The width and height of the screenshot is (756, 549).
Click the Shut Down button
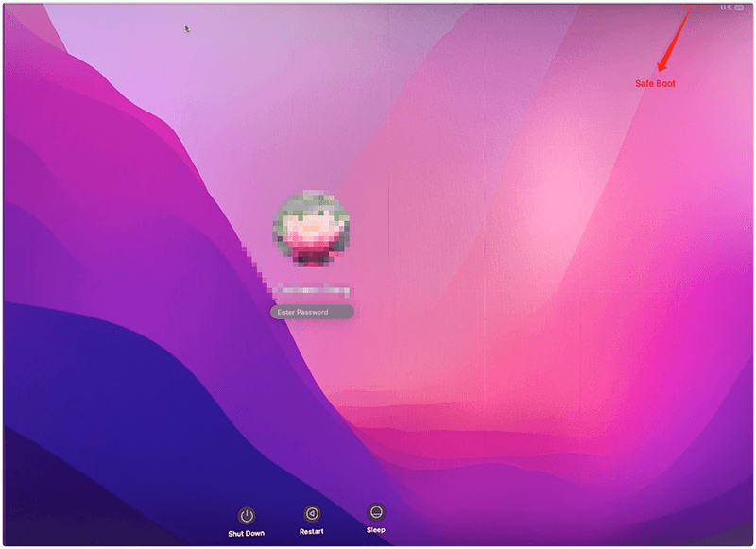tap(245, 520)
